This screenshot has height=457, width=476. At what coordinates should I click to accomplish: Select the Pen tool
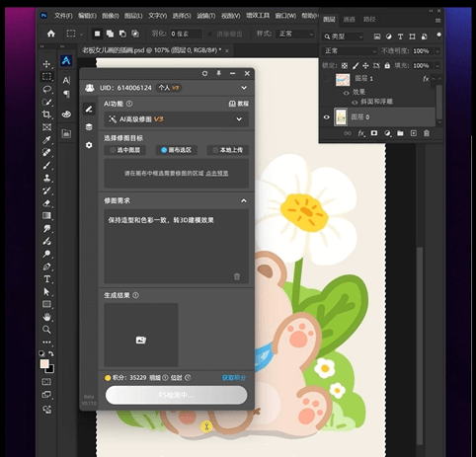[x=46, y=267]
